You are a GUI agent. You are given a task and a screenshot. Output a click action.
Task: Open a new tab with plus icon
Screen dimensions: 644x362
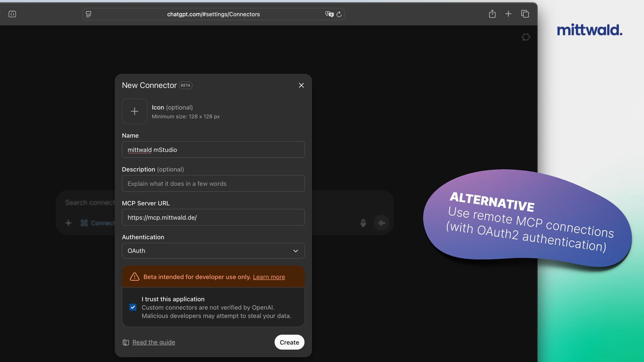pyautogui.click(x=508, y=14)
